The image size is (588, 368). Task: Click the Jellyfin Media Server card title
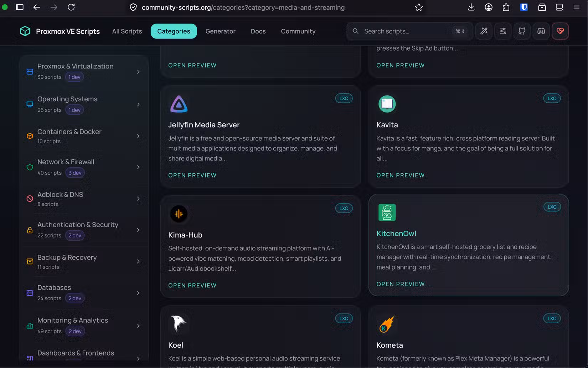tap(204, 125)
